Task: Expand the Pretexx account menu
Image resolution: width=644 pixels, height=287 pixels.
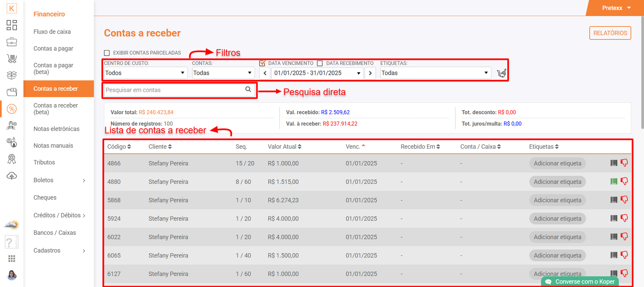Action: 616,8
